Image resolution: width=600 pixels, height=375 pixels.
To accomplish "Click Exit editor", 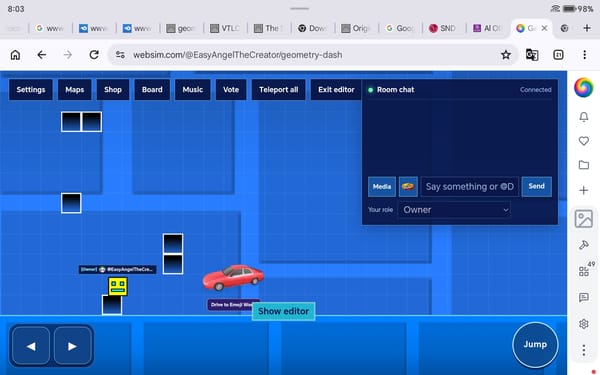I will [336, 90].
